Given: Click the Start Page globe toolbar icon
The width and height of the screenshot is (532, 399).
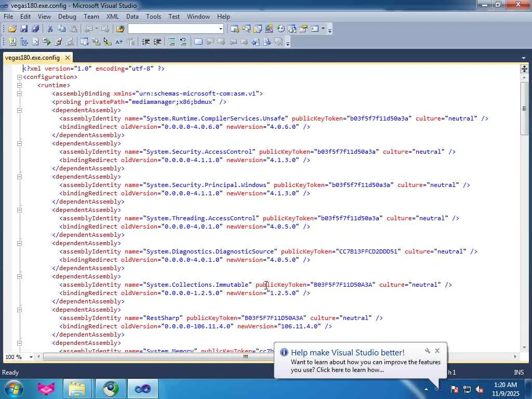Looking at the screenshot, I should coord(281,29).
